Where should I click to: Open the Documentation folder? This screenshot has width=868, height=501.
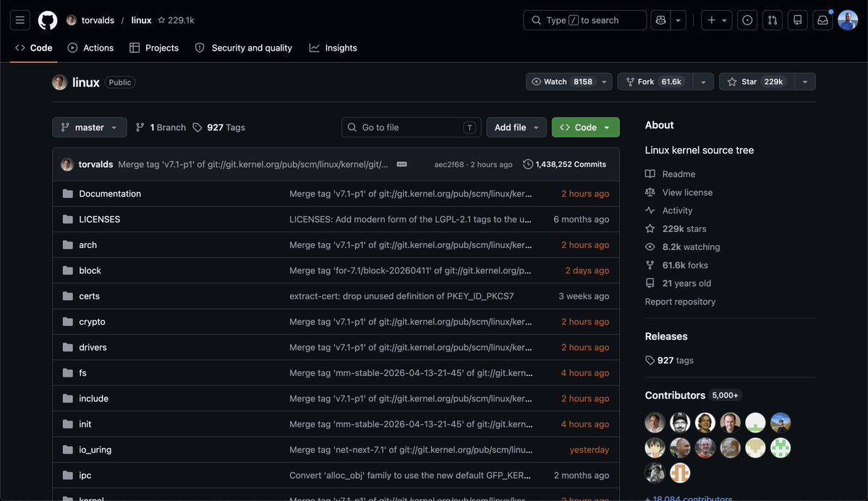pyautogui.click(x=110, y=194)
